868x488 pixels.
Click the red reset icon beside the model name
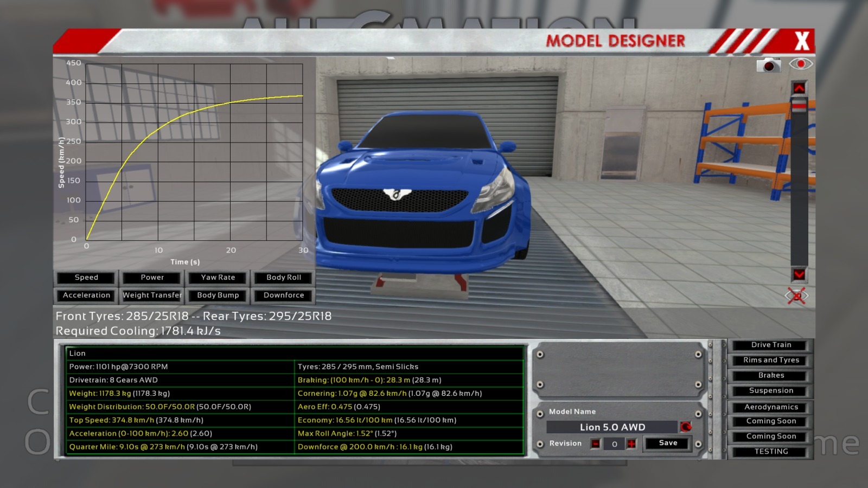(x=686, y=427)
